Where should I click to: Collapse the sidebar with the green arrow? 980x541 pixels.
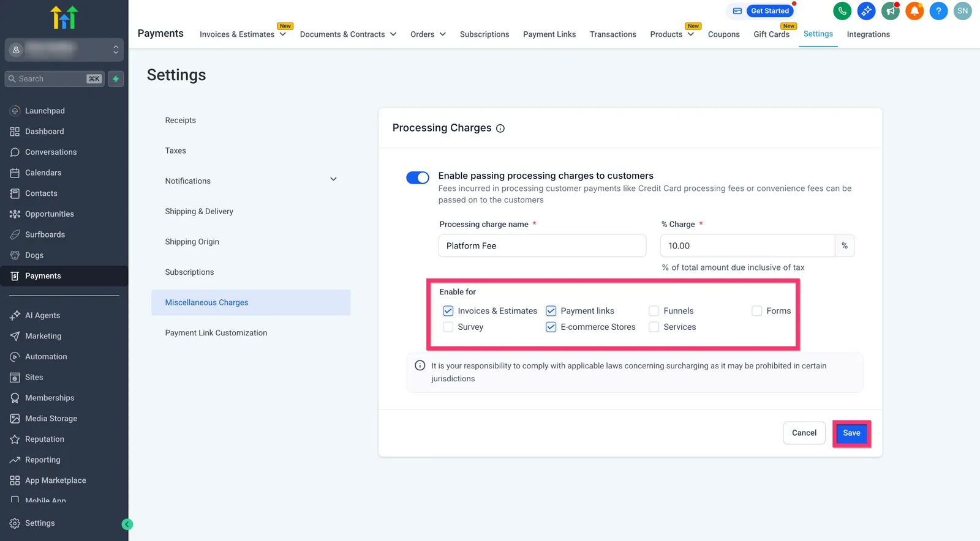click(x=127, y=524)
